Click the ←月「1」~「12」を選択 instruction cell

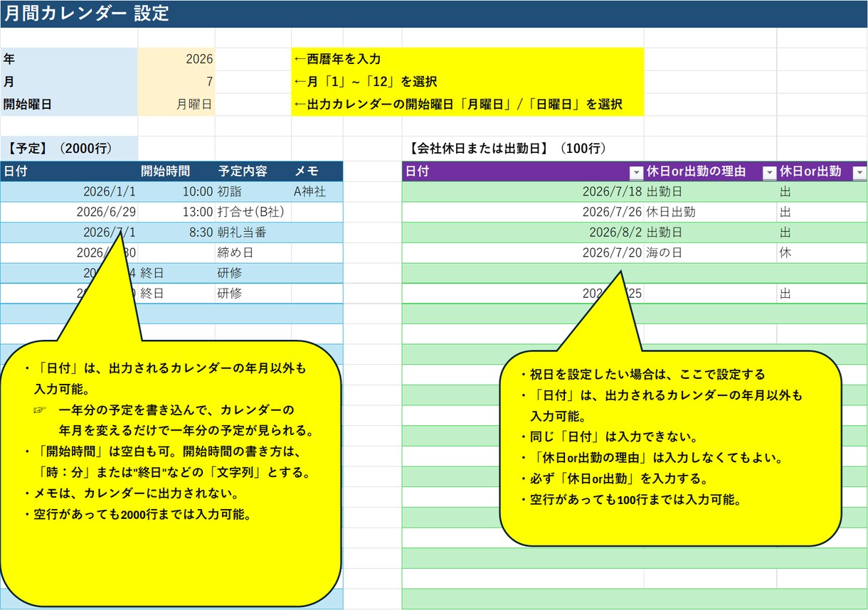pos(467,82)
